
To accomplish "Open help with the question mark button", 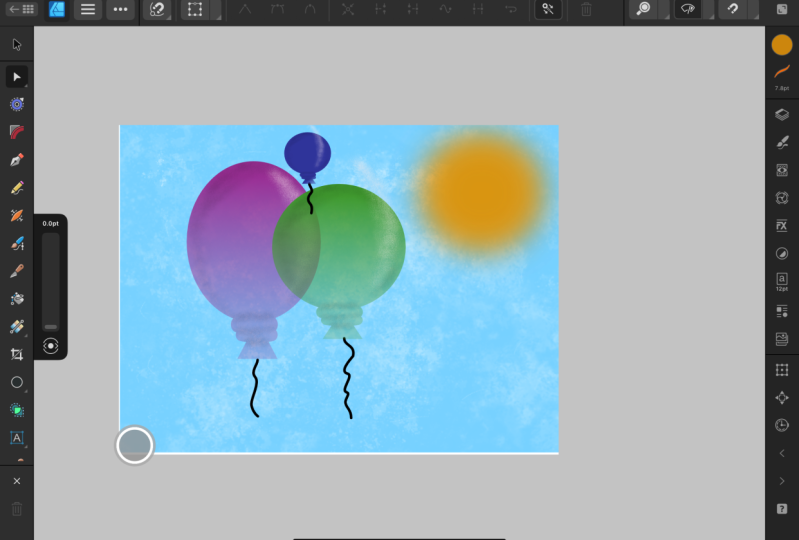I will 782,508.
